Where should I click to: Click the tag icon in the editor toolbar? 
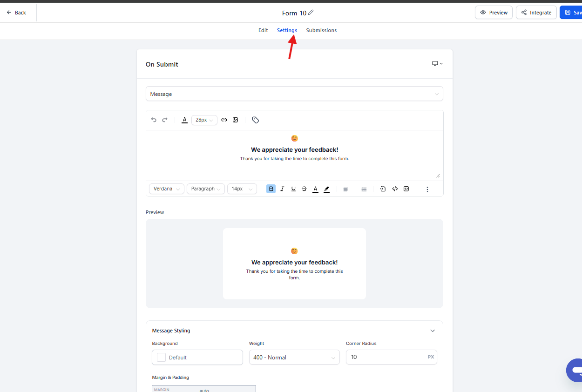click(255, 120)
